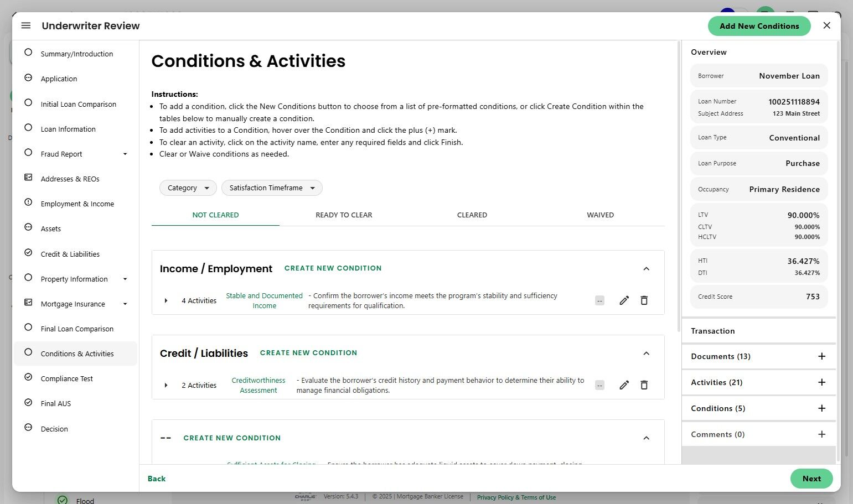
Task: Delete the Stable and Documented Income condition
Action: pos(644,300)
